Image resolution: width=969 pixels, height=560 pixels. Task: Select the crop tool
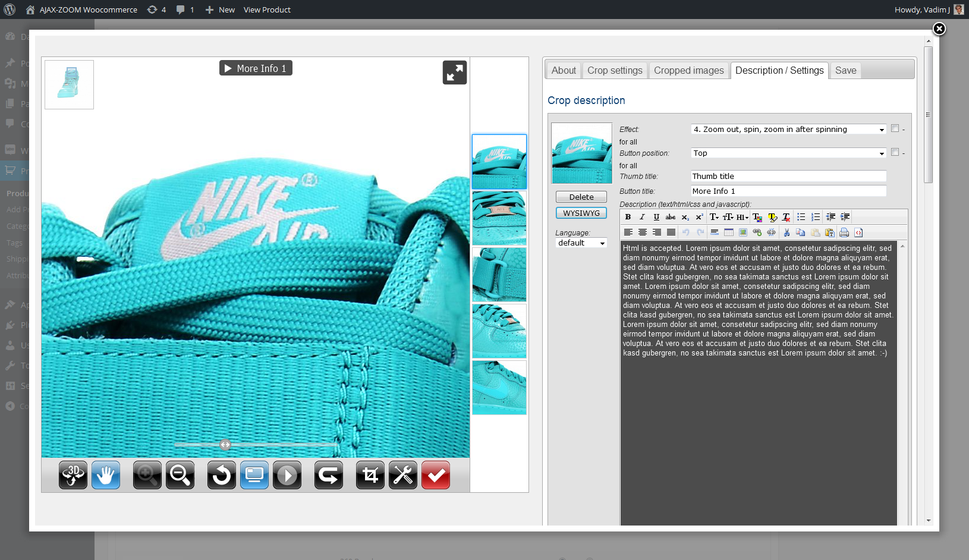(x=370, y=475)
